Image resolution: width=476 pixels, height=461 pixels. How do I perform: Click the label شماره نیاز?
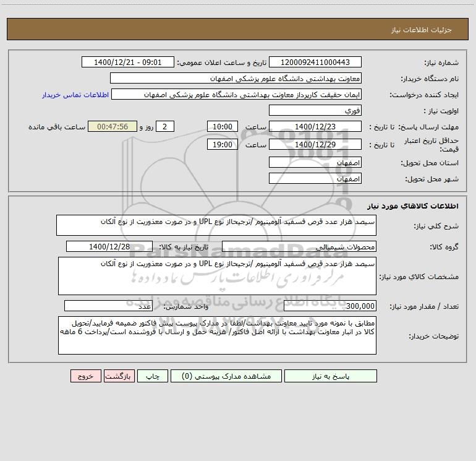tap(441, 62)
